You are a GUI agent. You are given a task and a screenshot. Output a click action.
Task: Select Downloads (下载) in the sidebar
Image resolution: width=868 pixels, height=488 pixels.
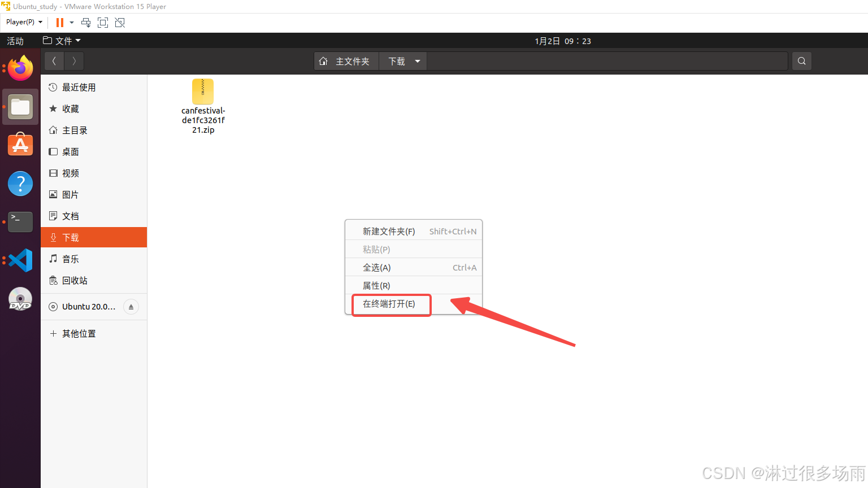(x=94, y=237)
